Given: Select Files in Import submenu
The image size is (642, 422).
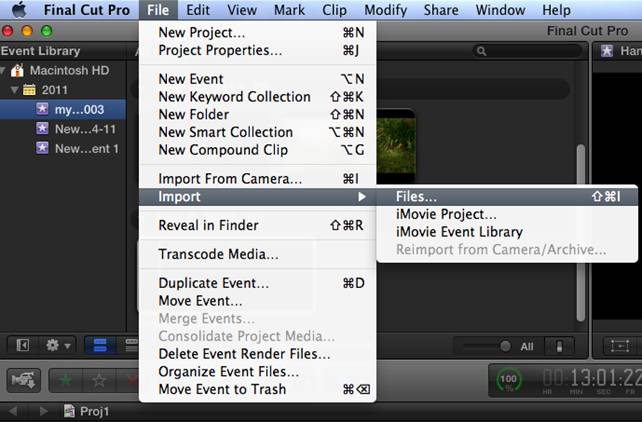Looking at the screenshot, I should (507, 197).
